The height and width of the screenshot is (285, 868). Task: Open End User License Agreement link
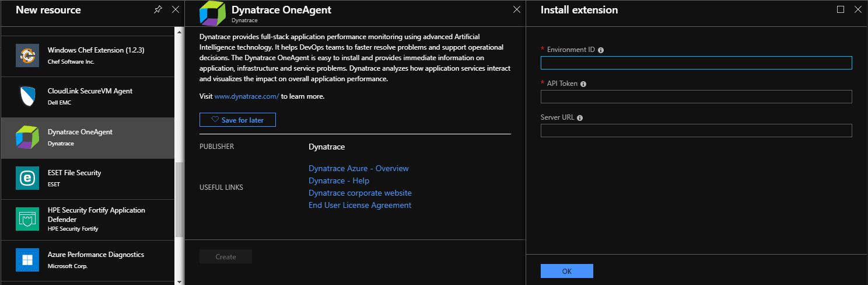(x=360, y=205)
